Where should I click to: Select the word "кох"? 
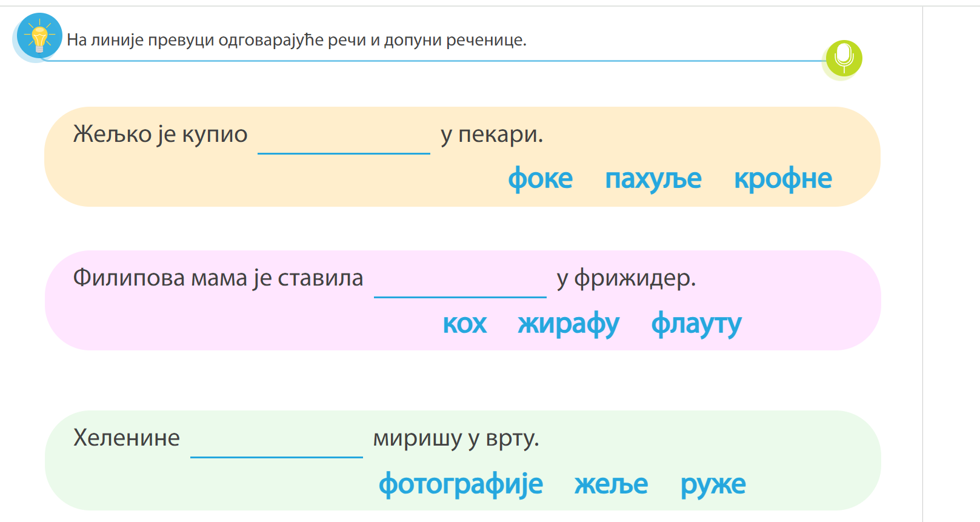click(x=464, y=324)
